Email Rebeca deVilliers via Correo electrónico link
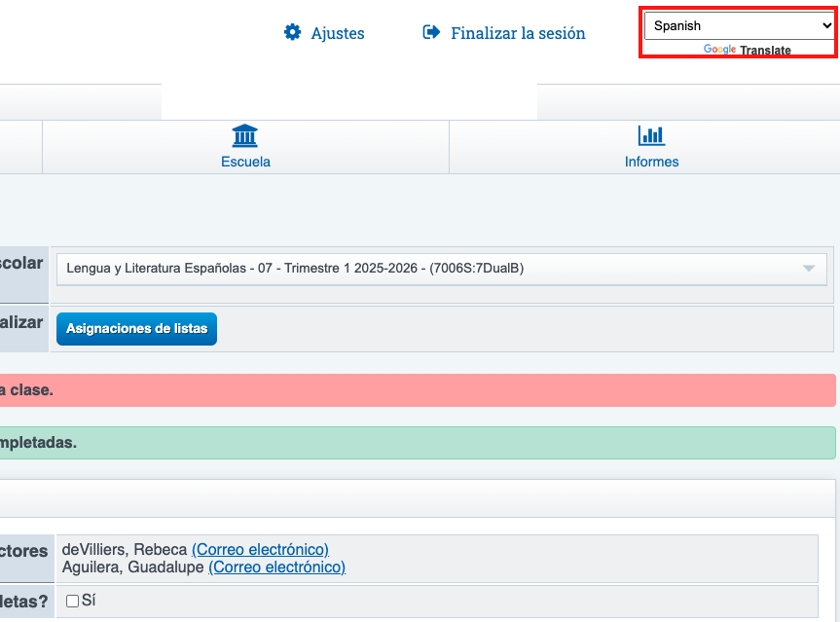840x622 pixels. tap(260, 550)
